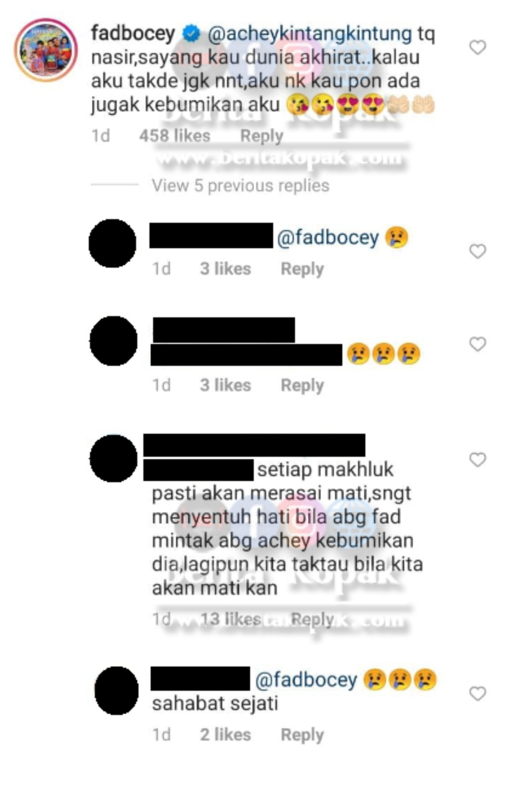Open the @acheykintangkintung mention
Screen dimensions: 532x785
point(310,34)
